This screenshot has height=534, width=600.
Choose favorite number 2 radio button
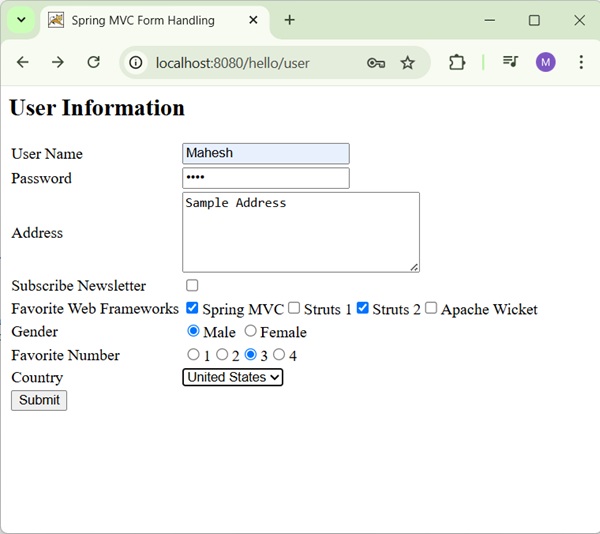222,355
